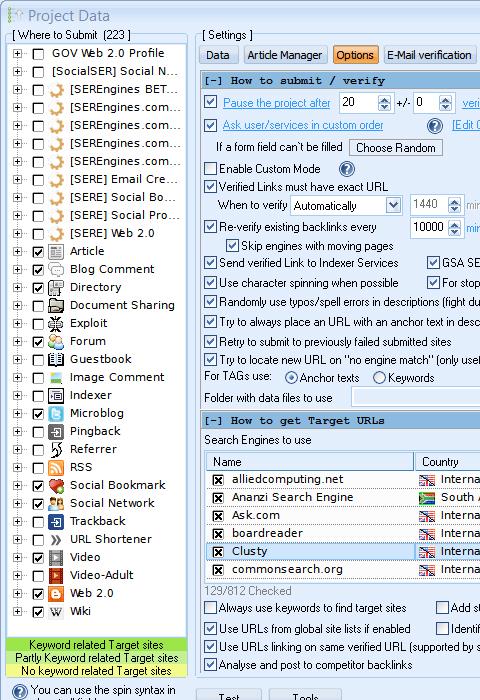This screenshot has height=700, width=480.
Task: Uncheck Verified Links must have exact URL
Action: [210, 186]
